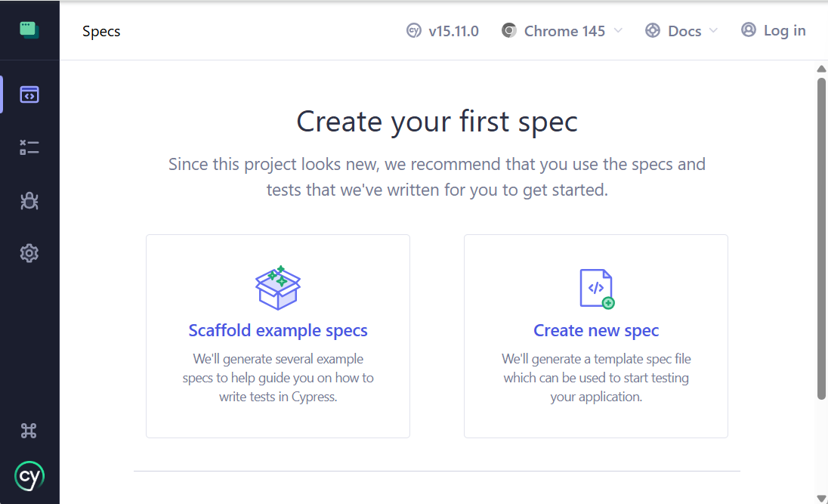Click the Specs header title
The height and width of the screenshot is (504, 828).
point(101,31)
